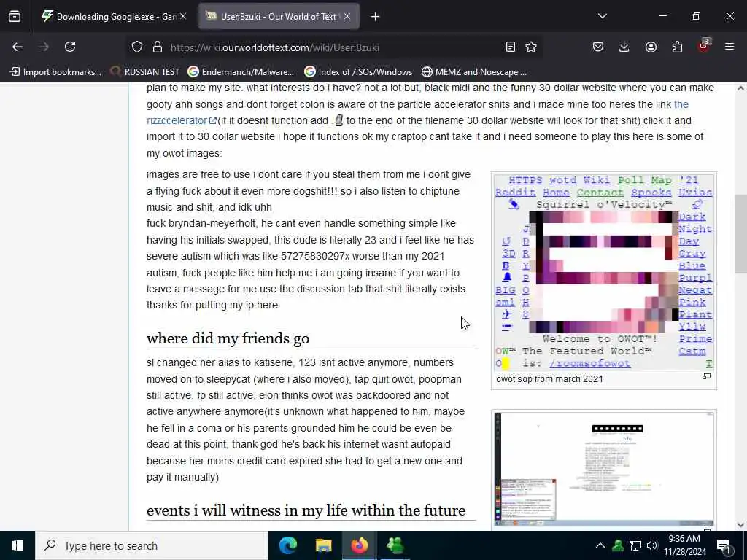Image resolution: width=747 pixels, height=560 pixels.
Task: Open the extensions puzzle icon
Action: coord(677,47)
